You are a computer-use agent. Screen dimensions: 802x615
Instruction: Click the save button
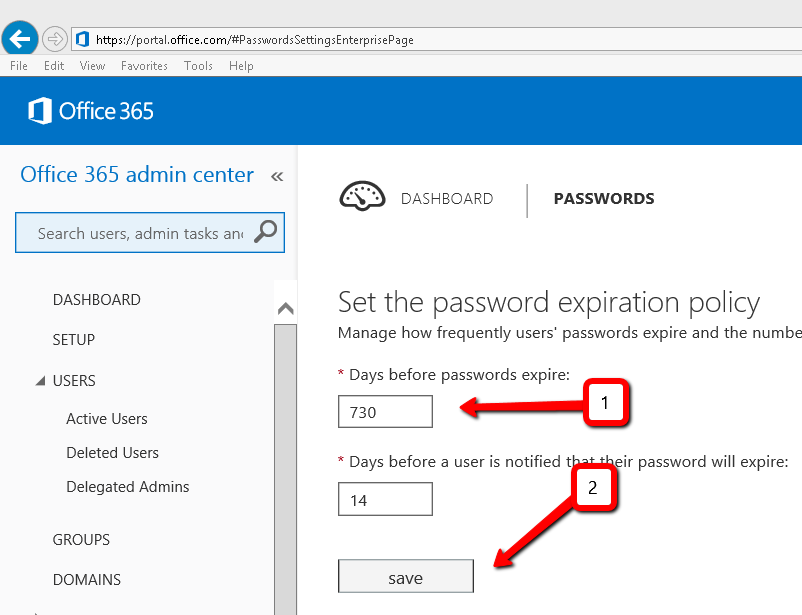(405, 576)
